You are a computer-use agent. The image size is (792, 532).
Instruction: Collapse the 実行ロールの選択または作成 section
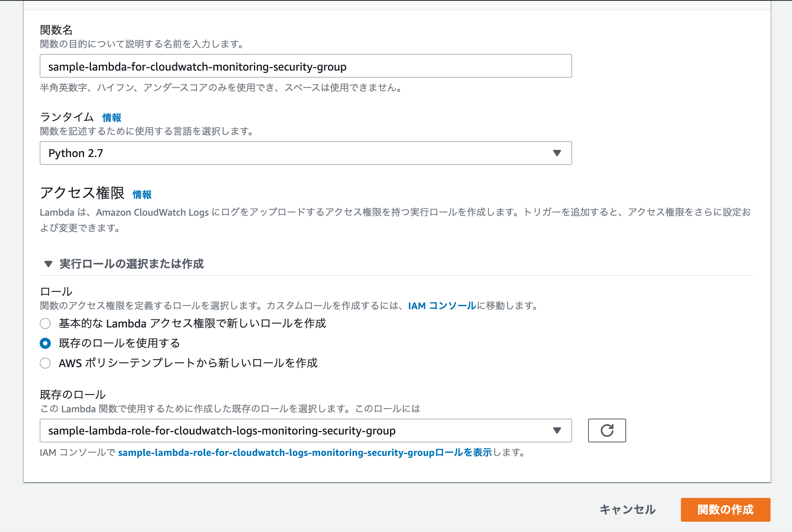124,264
